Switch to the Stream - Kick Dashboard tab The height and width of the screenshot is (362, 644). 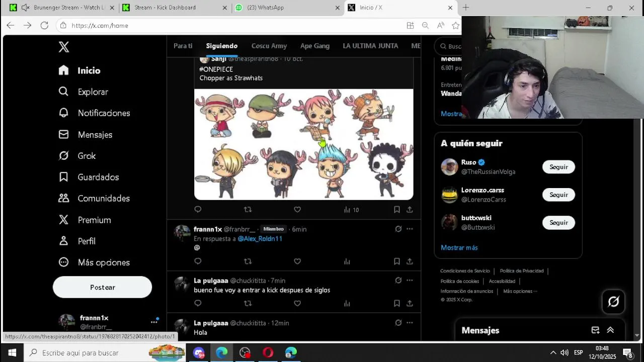tap(174, 8)
